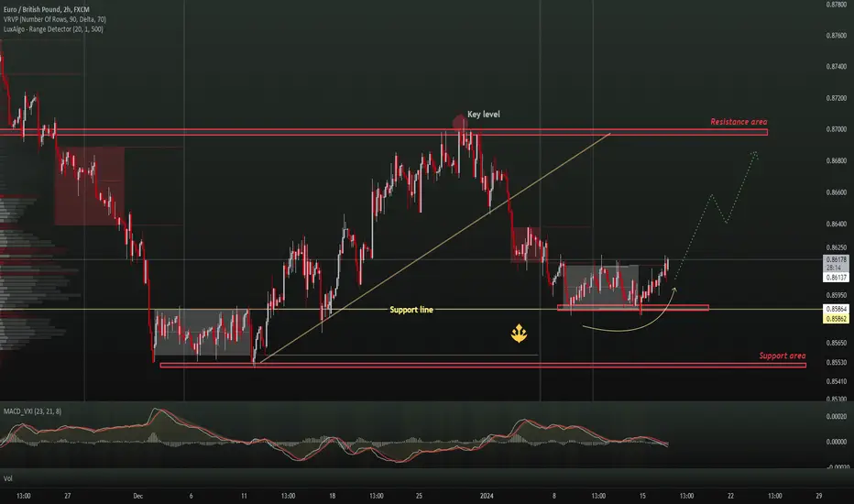Screen dimensions: 854x504
Task: Click the MACD_VXI (23, 21, 8) legend
Action: (x=32, y=411)
